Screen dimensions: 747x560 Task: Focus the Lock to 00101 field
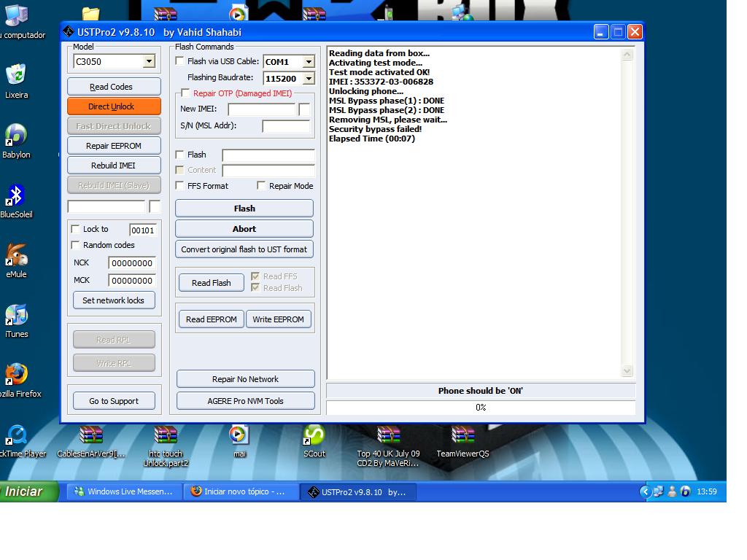pyautogui.click(x=142, y=230)
